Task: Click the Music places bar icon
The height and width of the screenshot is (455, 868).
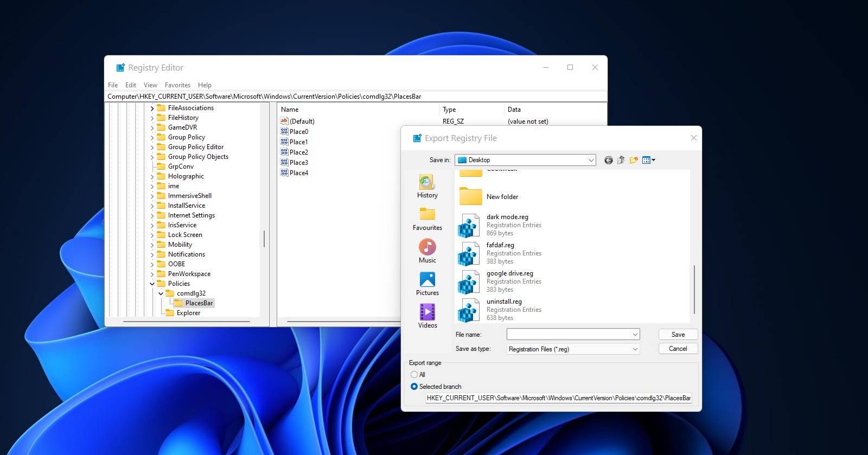Action: [427, 251]
